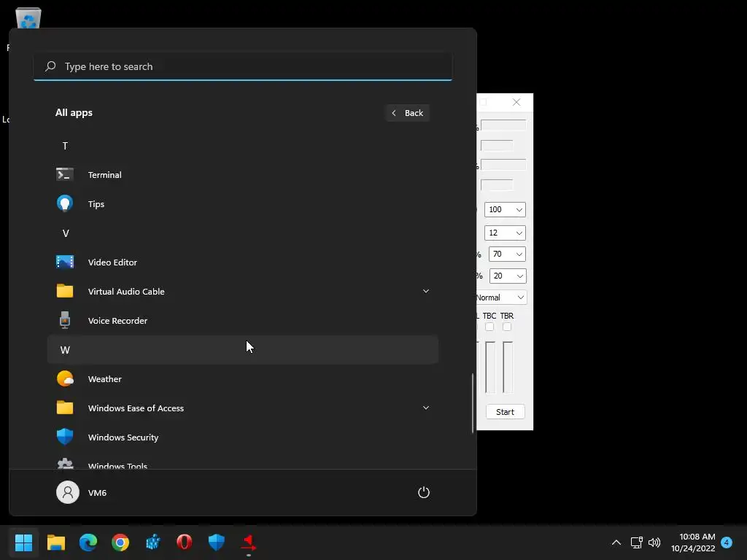747x560 pixels.
Task: Click the red arrow app taskbar icon
Action: point(249,542)
